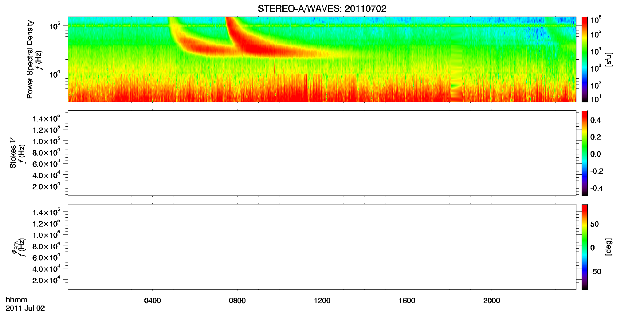Click the 1200 time tick label
This screenshot has height=332, width=644.
tap(322, 301)
